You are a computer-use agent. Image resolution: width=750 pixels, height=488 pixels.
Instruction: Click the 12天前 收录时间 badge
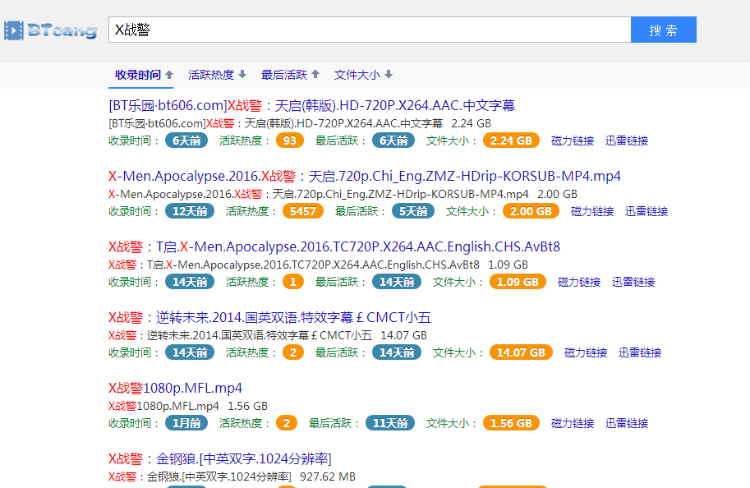[190, 211]
